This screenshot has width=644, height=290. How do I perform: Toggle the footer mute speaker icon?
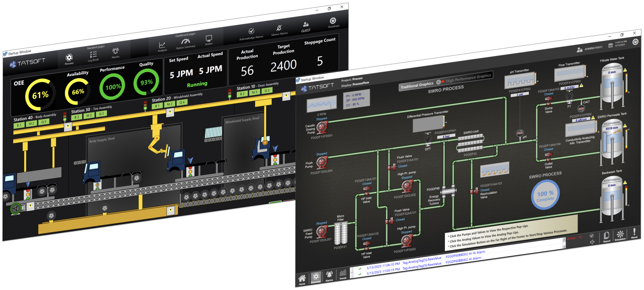coord(592,242)
